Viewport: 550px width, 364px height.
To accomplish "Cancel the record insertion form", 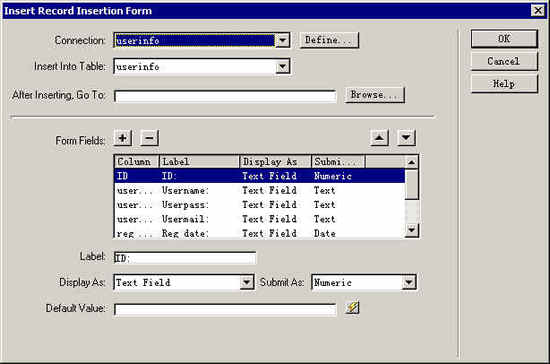I will point(504,61).
